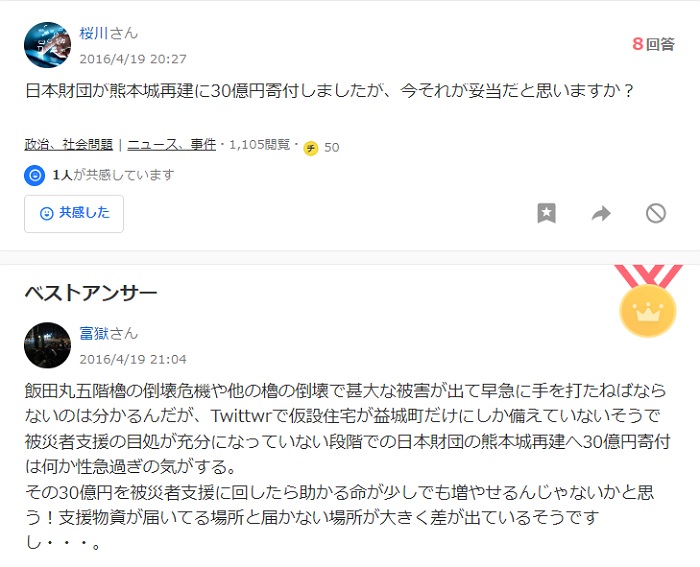Open 富嶽さん's profile avatar
This screenshot has width=700, height=567.
[x=47, y=345]
